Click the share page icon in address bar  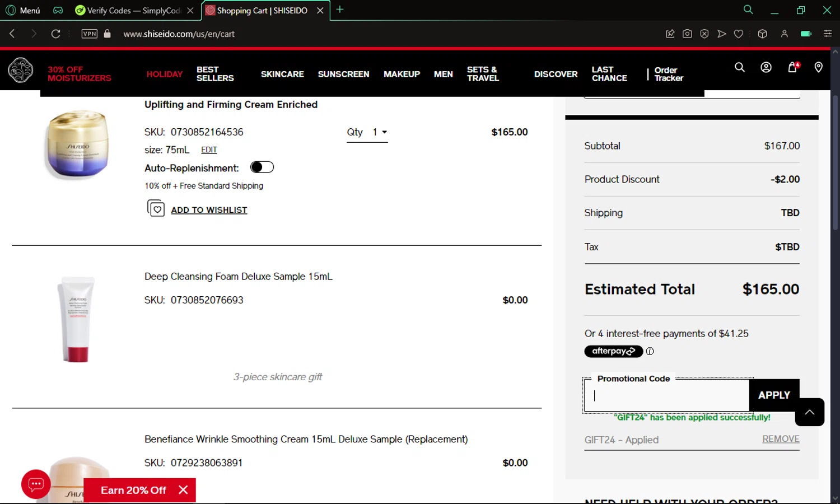coord(670,34)
